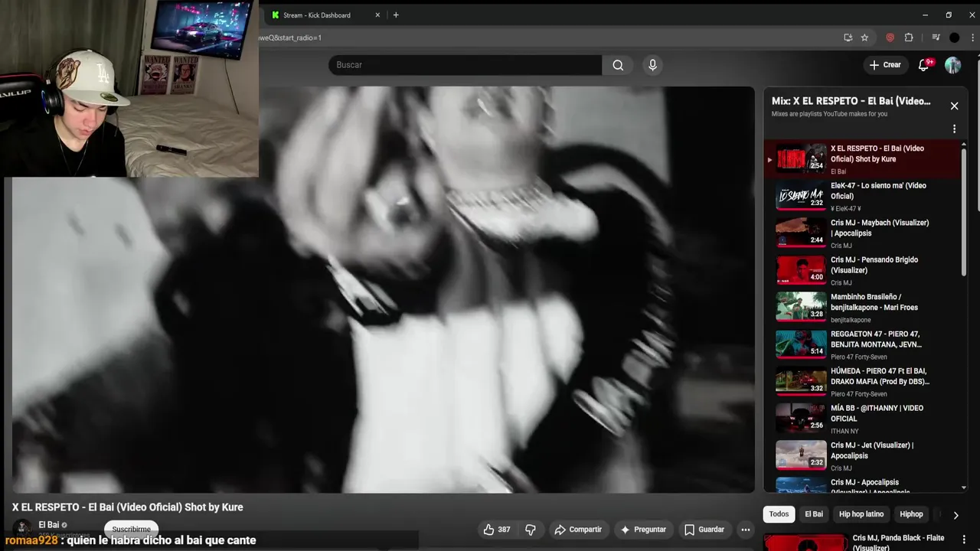Select the Todos filter chip

pos(779,514)
